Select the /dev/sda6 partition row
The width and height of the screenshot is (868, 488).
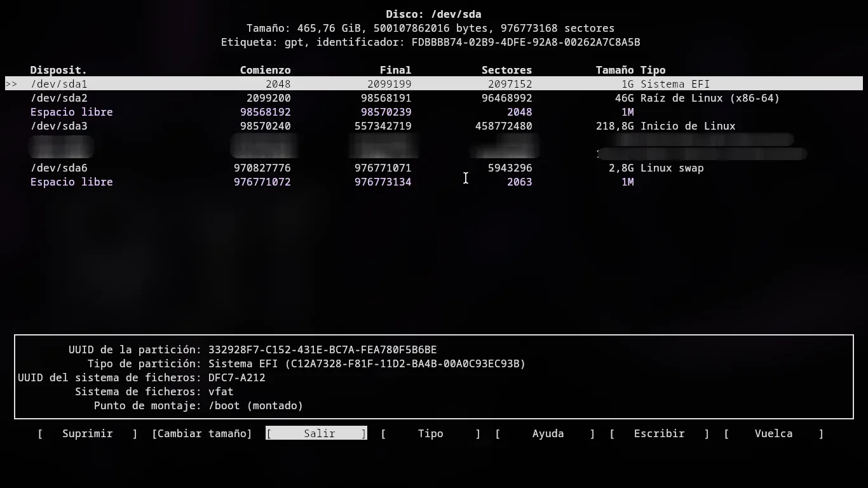(x=434, y=168)
